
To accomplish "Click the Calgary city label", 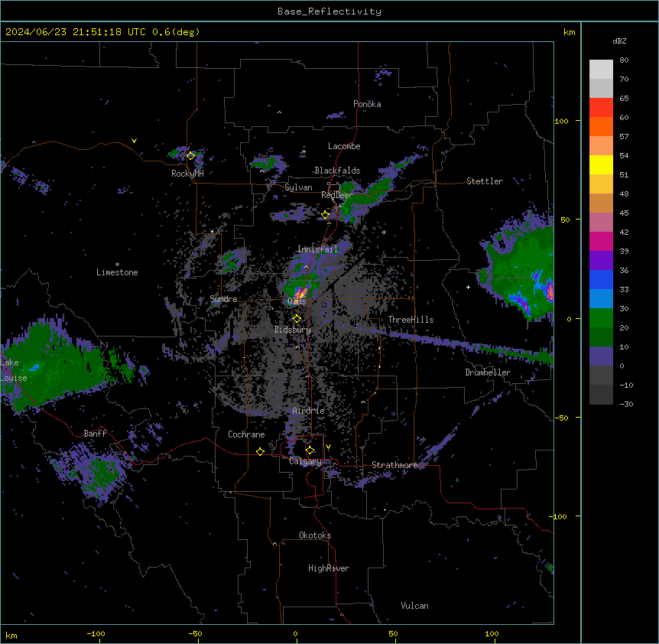I will [x=306, y=461].
